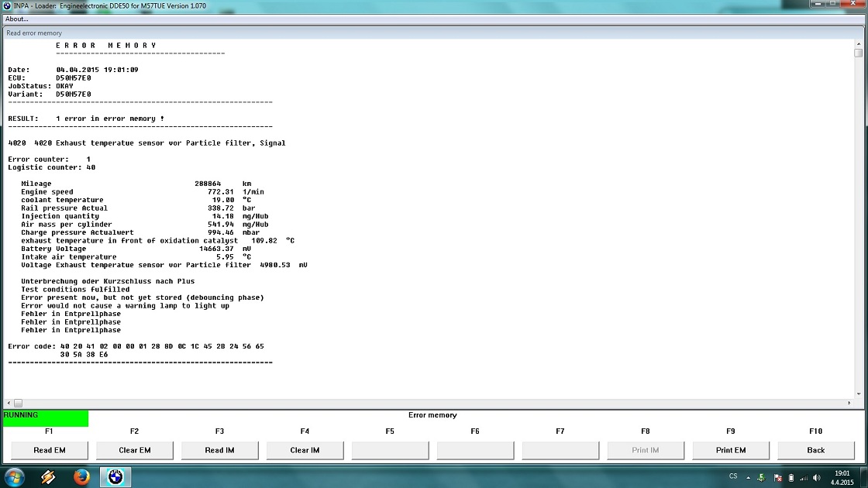Click the horizontal scrollbar right arrow
The height and width of the screenshot is (488, 868).
point(849,403)
